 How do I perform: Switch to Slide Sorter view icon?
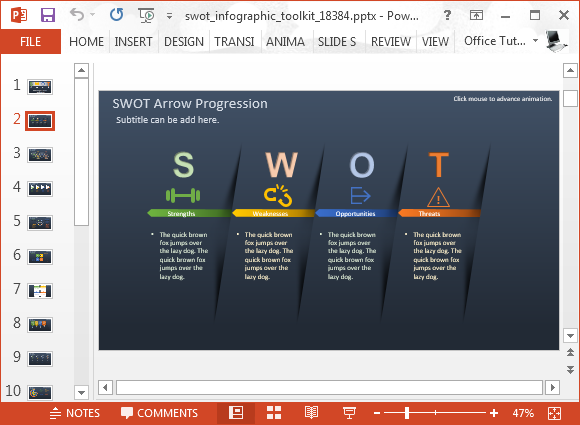coord(274,413)
